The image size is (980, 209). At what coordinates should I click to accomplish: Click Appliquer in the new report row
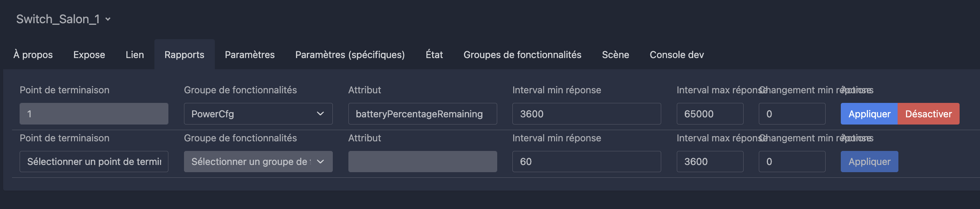click(x=869, y=161)
